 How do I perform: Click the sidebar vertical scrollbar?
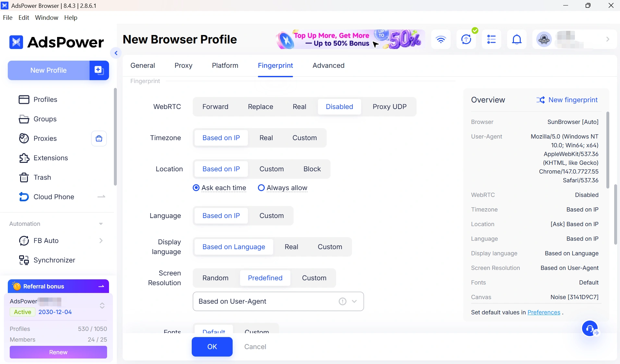tap(115, 137)
